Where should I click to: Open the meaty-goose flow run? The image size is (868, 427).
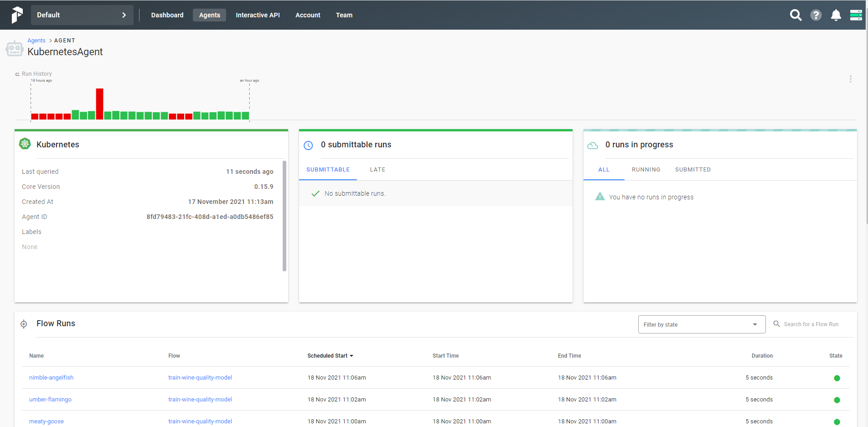click(x=46, y=422)
